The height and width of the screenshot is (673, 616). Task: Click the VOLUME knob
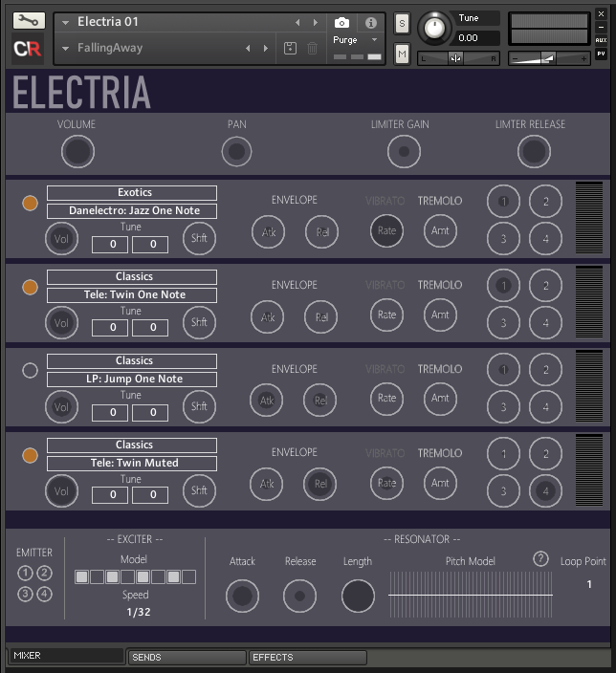(77, 151)
